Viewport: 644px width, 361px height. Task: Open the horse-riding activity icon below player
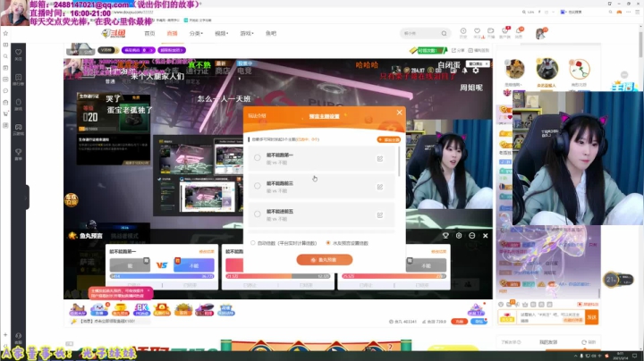click(x=78, y=309)
